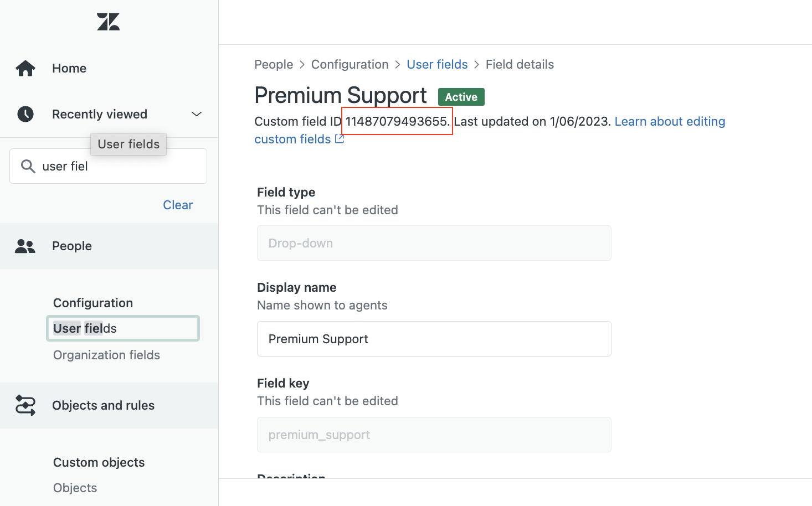This screenshot has height=506, width=812.
Task: Click the Zendesk logo icon
Action: 108,22
